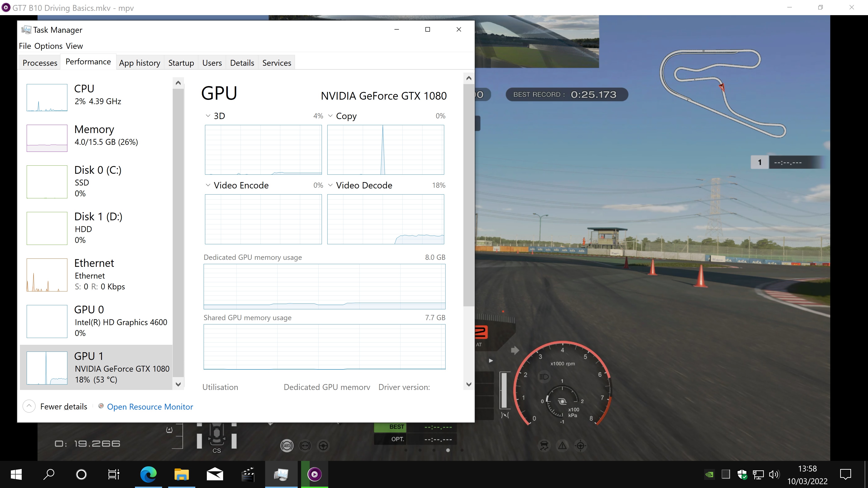
Task: Click sidebar scroll-down arrow in resource list
Action: pyautogui.click(x=178, y=384)
